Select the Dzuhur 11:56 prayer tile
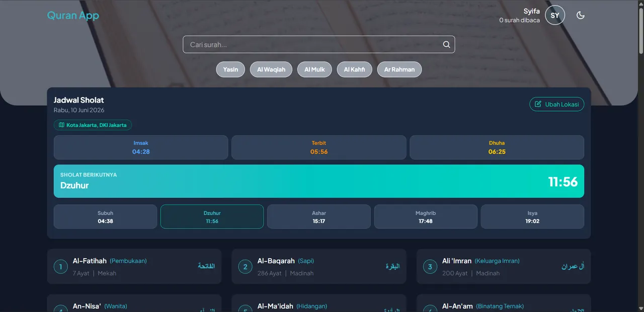The height and width of the screenshot is (312, 644). coord(212,216)
